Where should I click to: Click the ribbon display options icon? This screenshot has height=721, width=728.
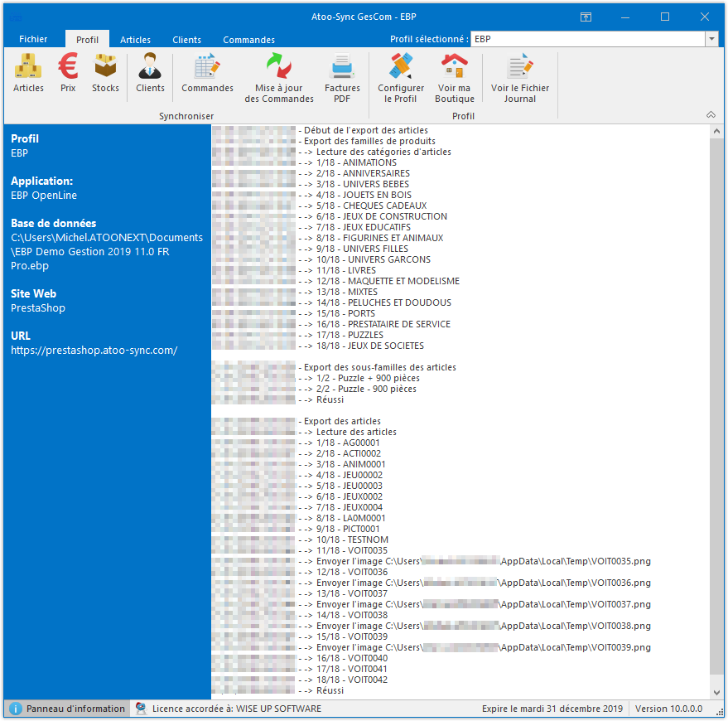tap(586, 17)
